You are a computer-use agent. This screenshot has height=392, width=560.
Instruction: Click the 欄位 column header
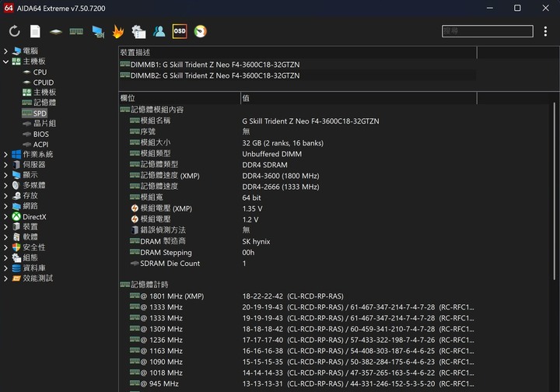180,98
